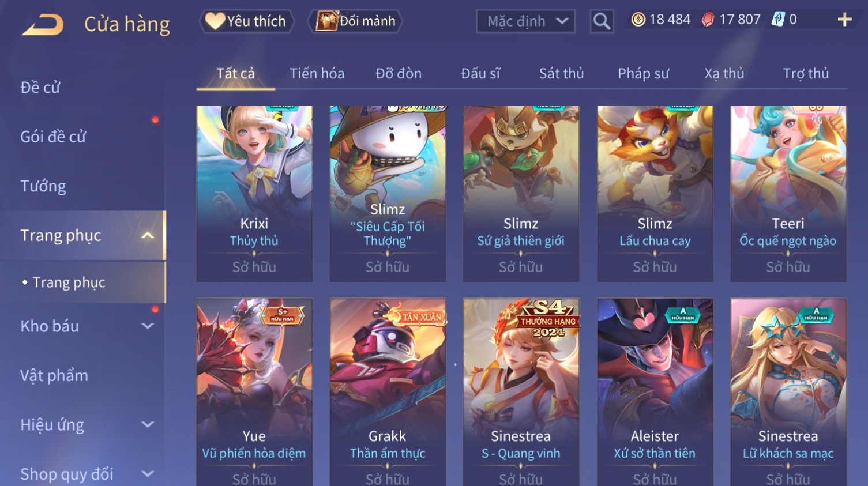The image size is (868, 486).
Task: Click the red ruby currency icon
Action: 708,20
